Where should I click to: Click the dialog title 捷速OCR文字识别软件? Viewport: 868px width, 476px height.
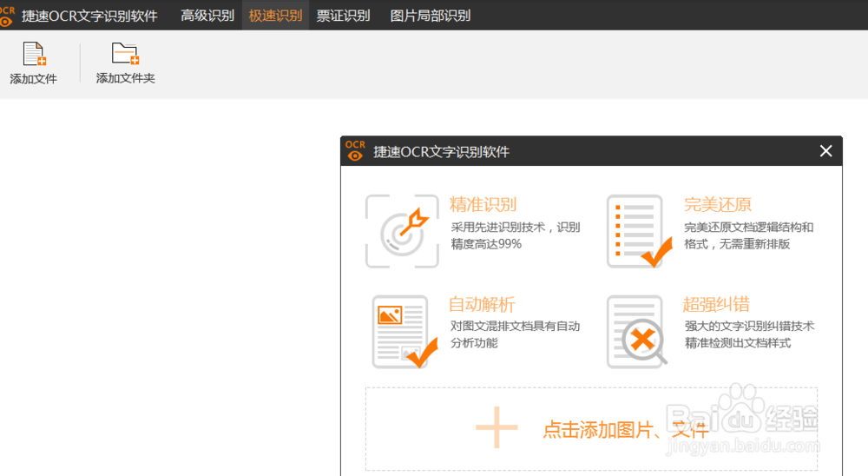tap(441, 152)
